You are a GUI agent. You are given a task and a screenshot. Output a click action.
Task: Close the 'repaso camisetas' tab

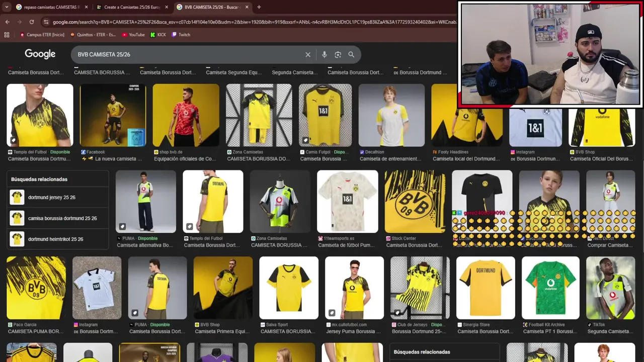[86, 7]
